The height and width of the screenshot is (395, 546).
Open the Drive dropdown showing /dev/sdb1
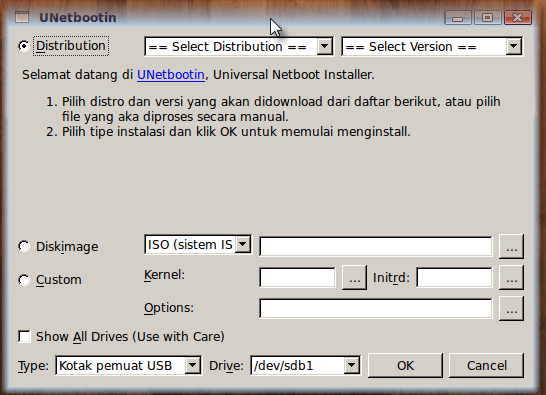[305, 365]
